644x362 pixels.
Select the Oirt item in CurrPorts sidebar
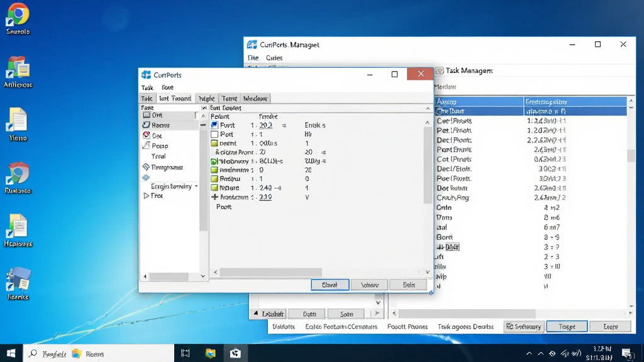pos(170,116)
